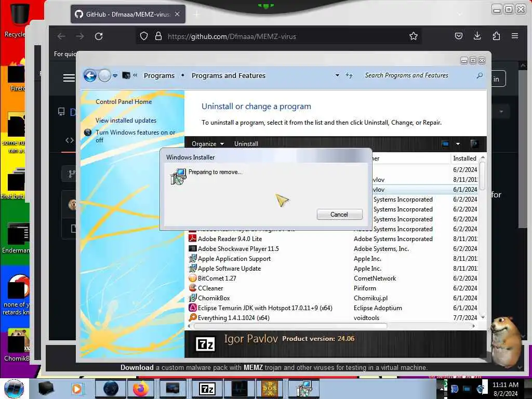The height and width of the screenshot is (399, 532).
Task: Open the address bar history dropdown arrow
Action: click(337, 75)
